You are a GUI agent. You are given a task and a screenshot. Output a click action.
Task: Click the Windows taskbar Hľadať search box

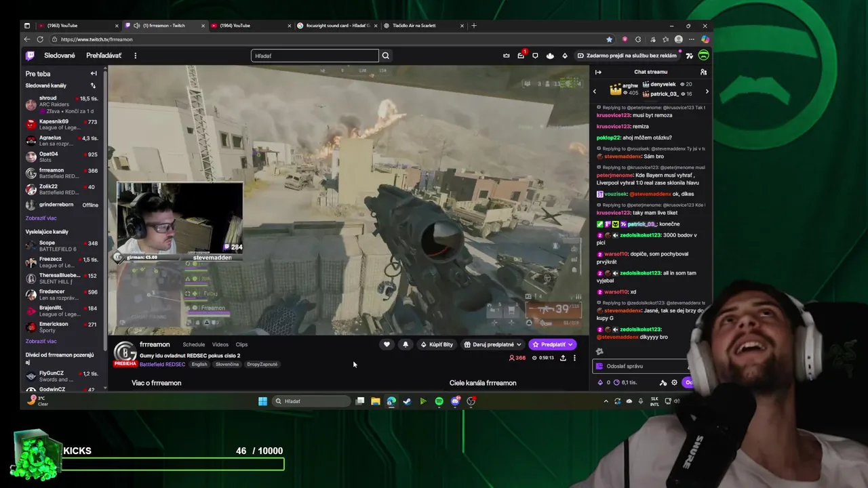[x=312, y=401]
